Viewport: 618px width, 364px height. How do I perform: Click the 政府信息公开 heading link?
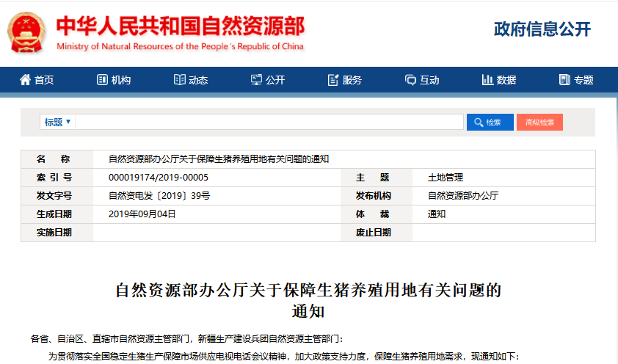542,29
